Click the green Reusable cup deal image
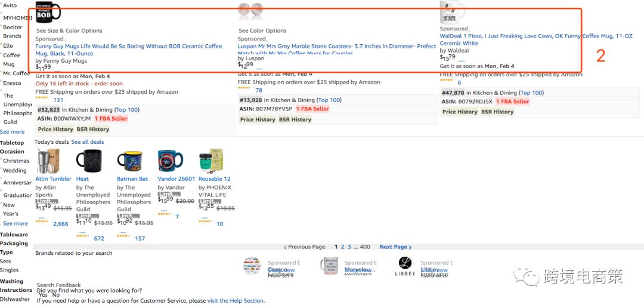Screen dimensions: 644x305 tap(210, 161)
